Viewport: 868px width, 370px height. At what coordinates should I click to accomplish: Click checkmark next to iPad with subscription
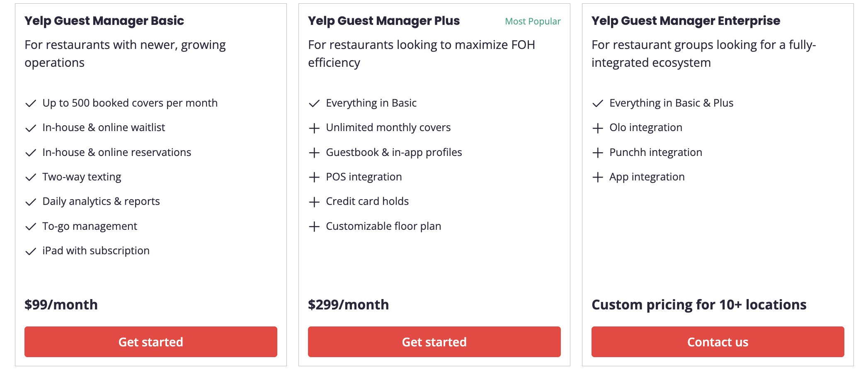[x=31, y=251]
